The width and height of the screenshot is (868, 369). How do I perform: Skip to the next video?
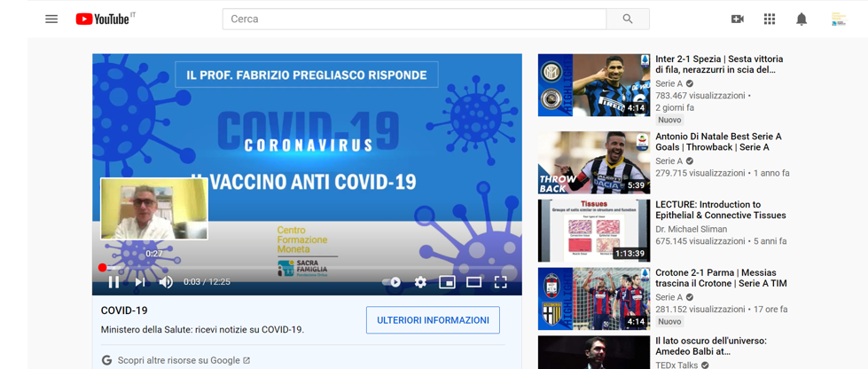click(140, 282)
